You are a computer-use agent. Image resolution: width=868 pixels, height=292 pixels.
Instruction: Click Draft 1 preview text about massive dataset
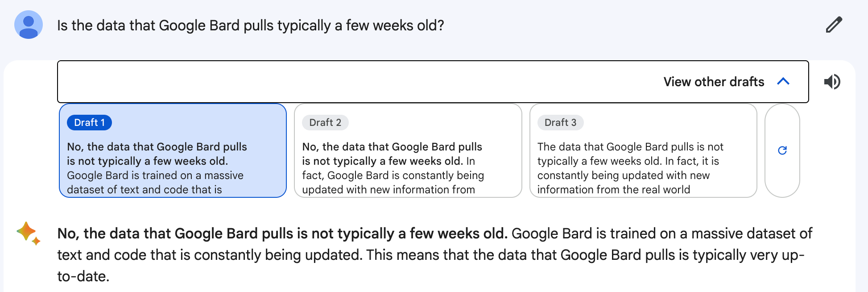(155, 175)
